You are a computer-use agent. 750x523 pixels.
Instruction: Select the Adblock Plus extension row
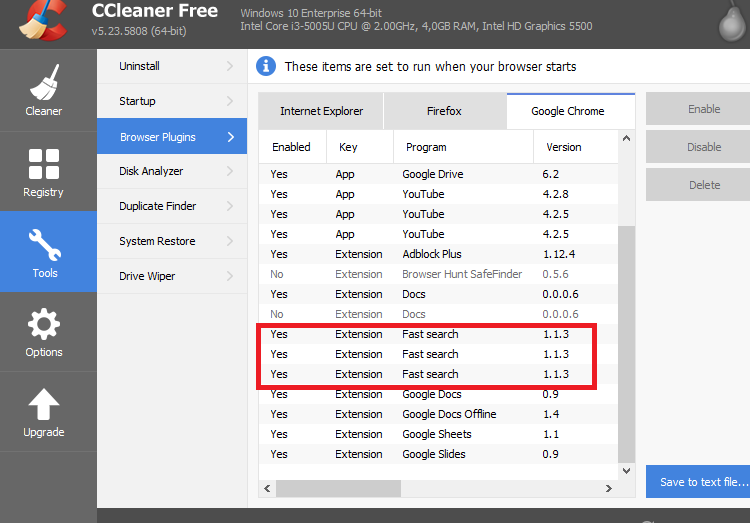coord(432,254)
